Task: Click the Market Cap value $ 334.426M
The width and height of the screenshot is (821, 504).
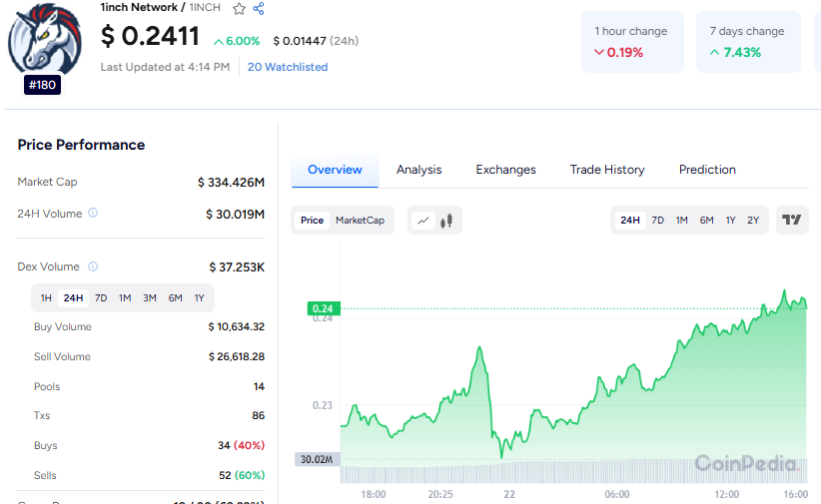Action: pos(231,182)
